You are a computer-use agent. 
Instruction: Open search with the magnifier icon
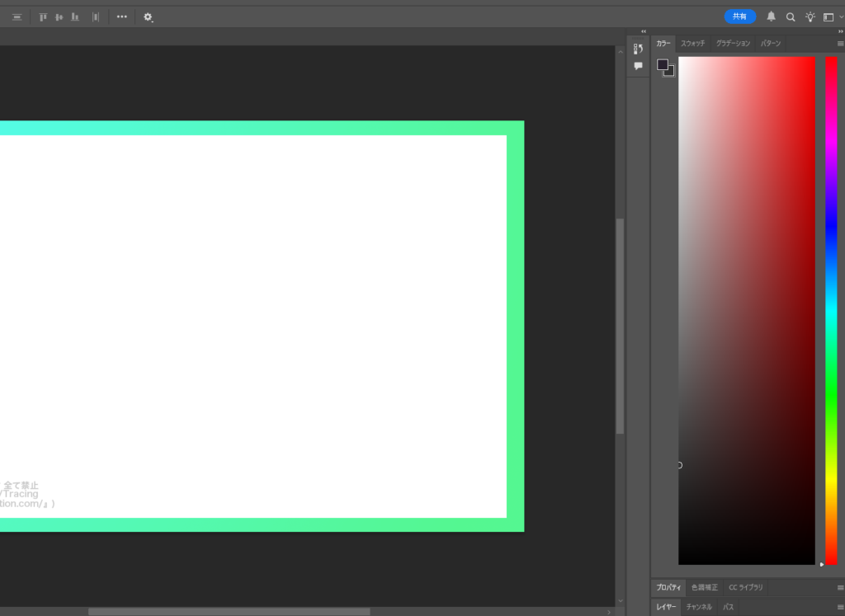point(791,16)
